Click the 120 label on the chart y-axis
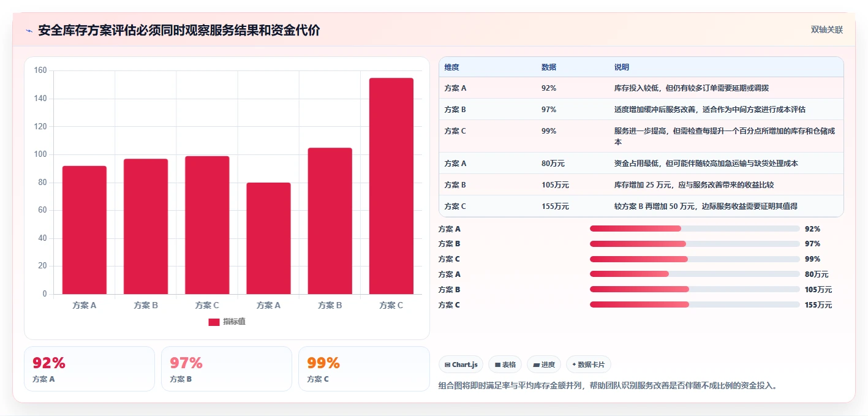 [x=40, y=126]
